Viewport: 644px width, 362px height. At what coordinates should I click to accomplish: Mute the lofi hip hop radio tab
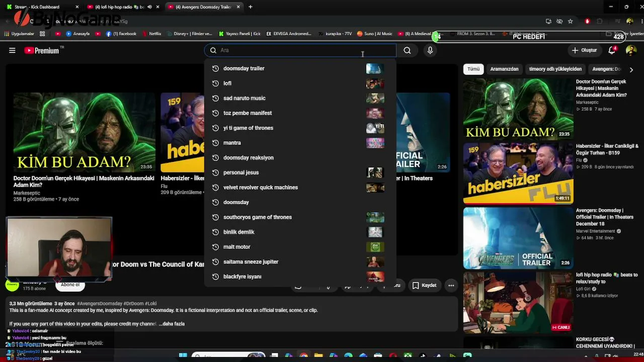[x=149, y=7]
